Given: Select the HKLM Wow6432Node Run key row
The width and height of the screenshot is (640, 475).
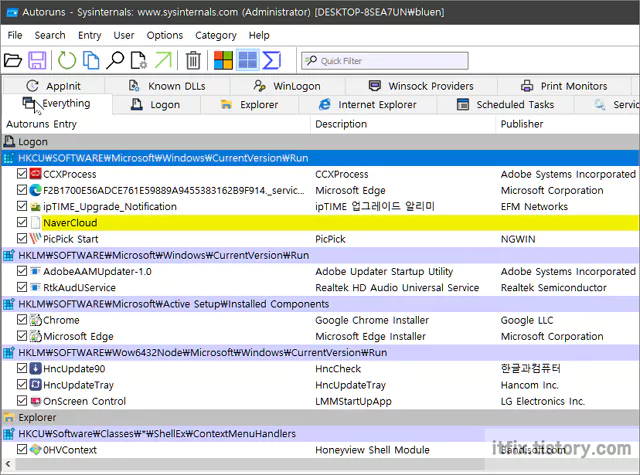Looking at the screenshot, I should point(320,353).
